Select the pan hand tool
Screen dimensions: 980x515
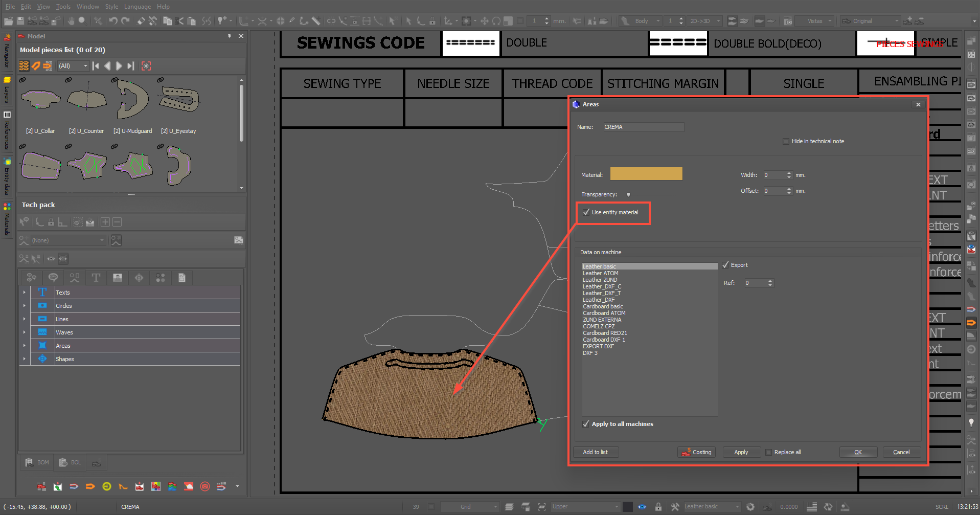[71, 21]
